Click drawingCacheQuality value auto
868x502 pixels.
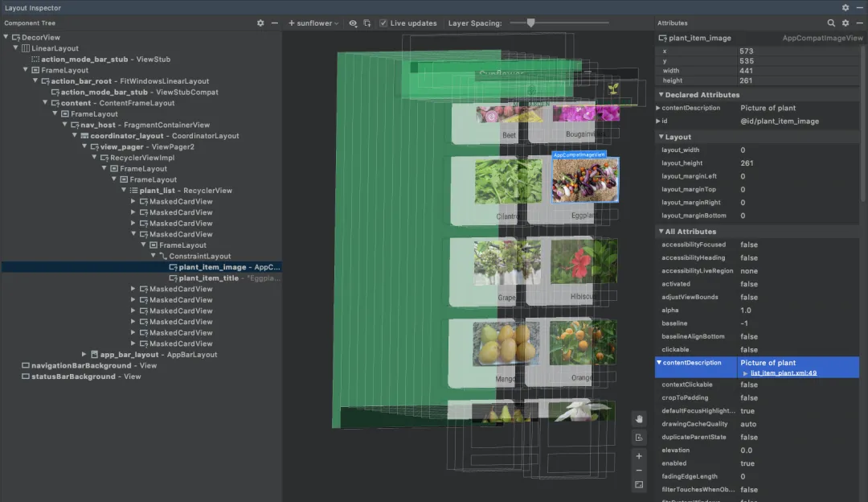748,424
